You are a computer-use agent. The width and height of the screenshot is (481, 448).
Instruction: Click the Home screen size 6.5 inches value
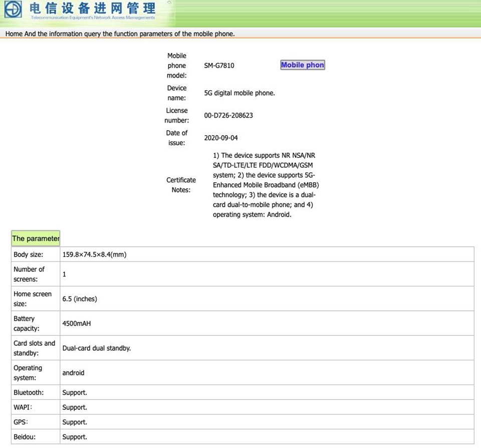point(80,299)
